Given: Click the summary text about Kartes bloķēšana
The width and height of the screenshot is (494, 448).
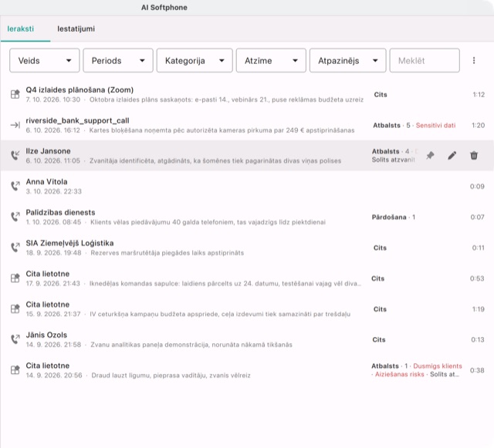Looking at the screenshot, I should pos(222,130).
